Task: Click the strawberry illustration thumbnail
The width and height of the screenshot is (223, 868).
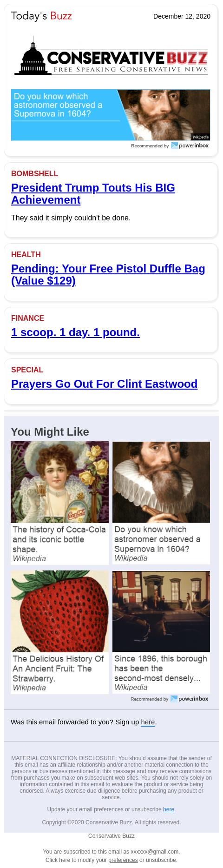Action: point(59,611)
